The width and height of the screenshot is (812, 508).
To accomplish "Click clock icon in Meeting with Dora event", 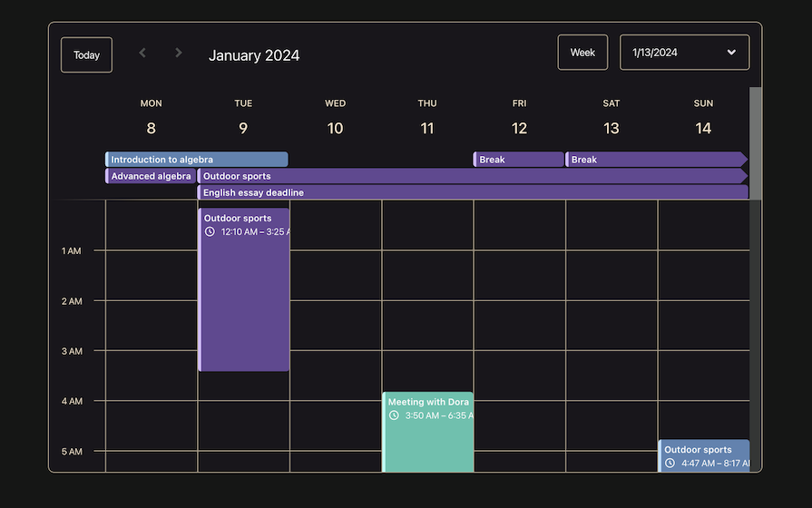I will (394, 415).
